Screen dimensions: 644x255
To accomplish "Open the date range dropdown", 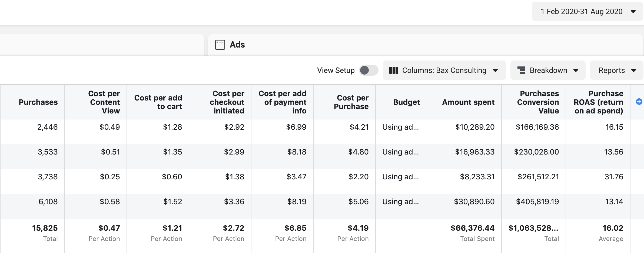I will tap(587, 12).
